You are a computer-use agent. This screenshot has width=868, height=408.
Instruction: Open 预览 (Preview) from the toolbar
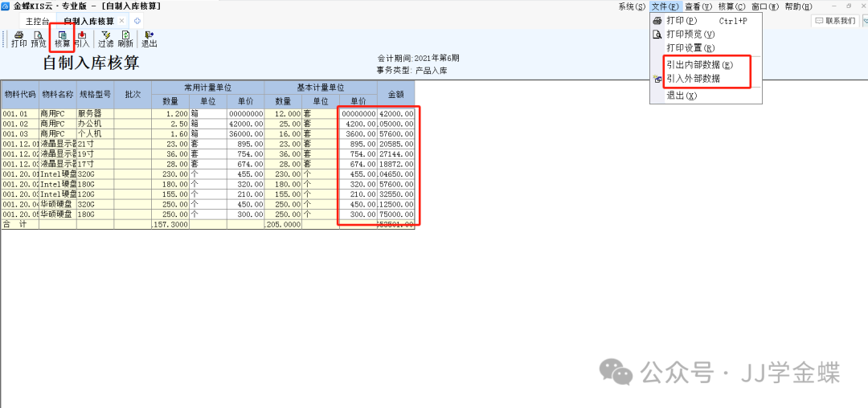[39, 39]
